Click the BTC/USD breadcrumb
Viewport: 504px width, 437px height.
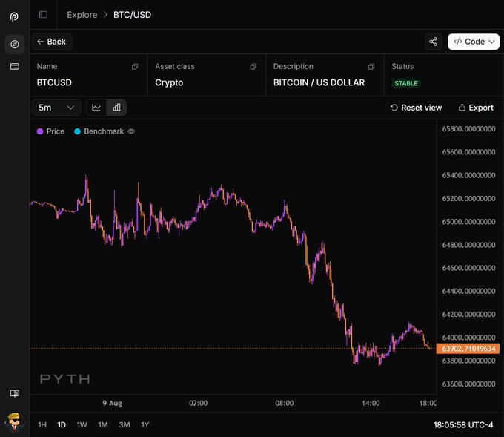click(x=132, y=15)
